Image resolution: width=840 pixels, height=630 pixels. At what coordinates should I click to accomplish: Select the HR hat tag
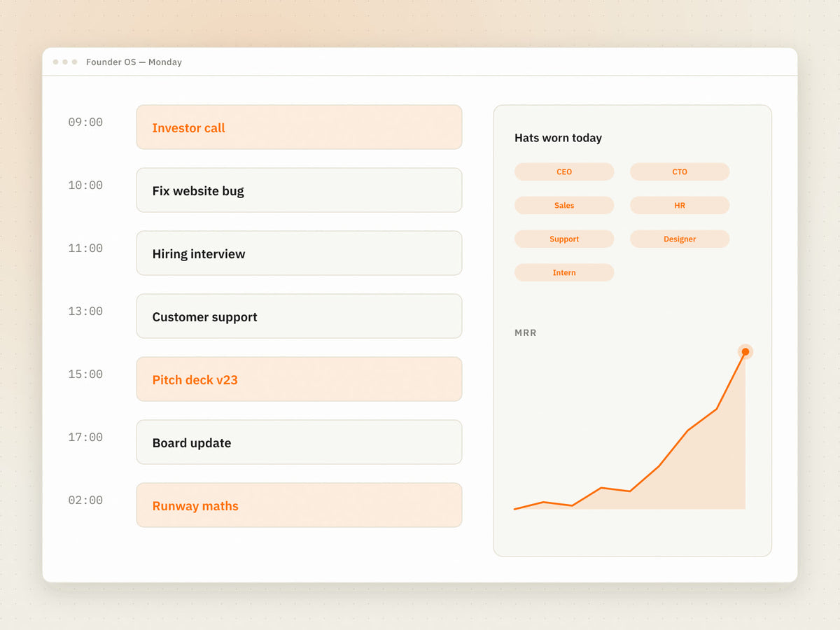680,205
